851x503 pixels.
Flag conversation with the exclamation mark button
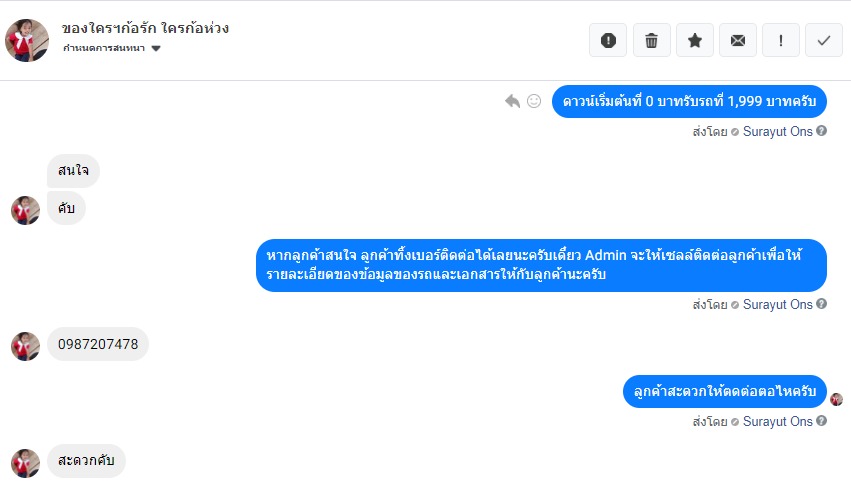click(781, 40)
